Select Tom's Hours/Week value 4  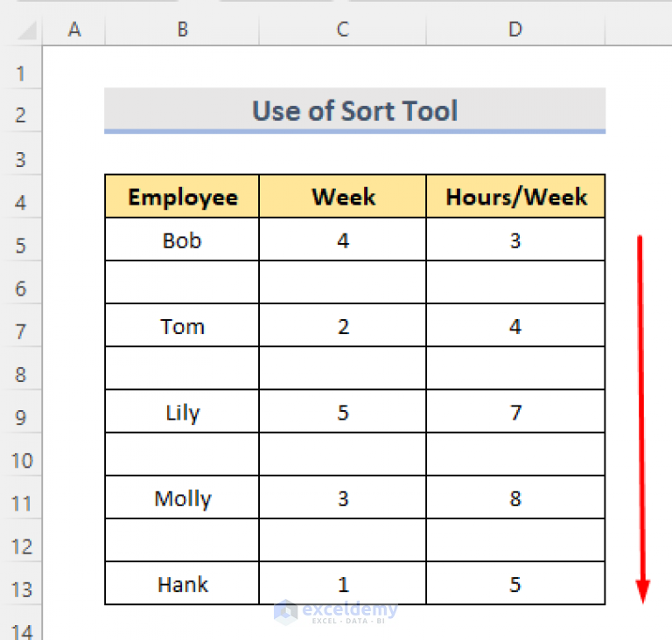point(515,325)
